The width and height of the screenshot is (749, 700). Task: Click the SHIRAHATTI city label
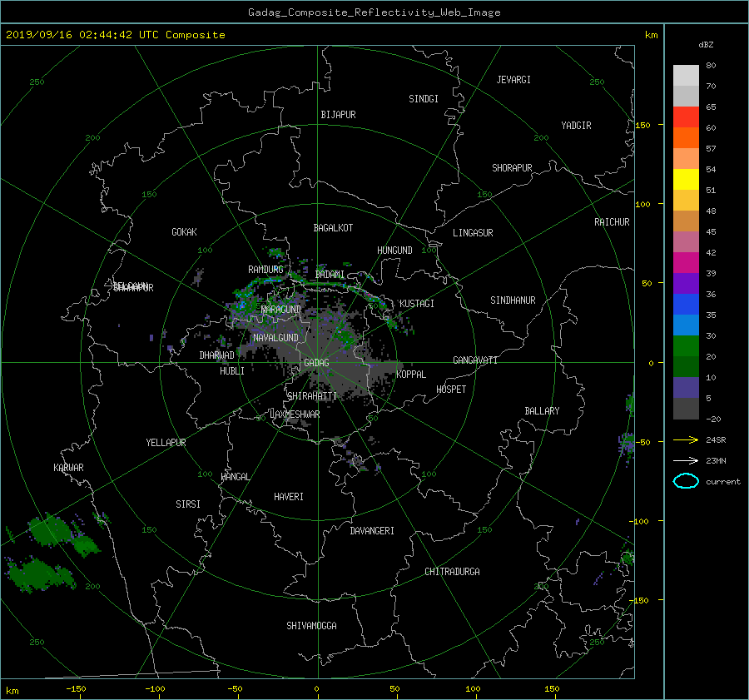coord(312,396)
